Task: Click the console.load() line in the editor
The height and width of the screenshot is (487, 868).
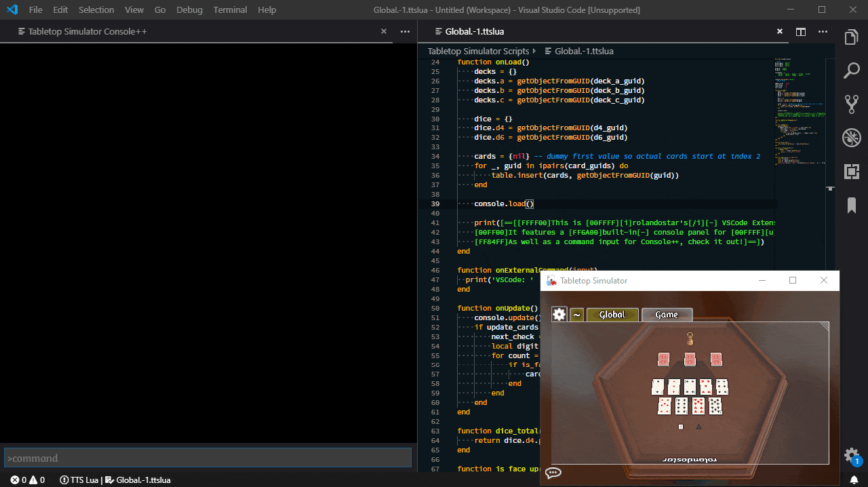Action: pos(504,203)
